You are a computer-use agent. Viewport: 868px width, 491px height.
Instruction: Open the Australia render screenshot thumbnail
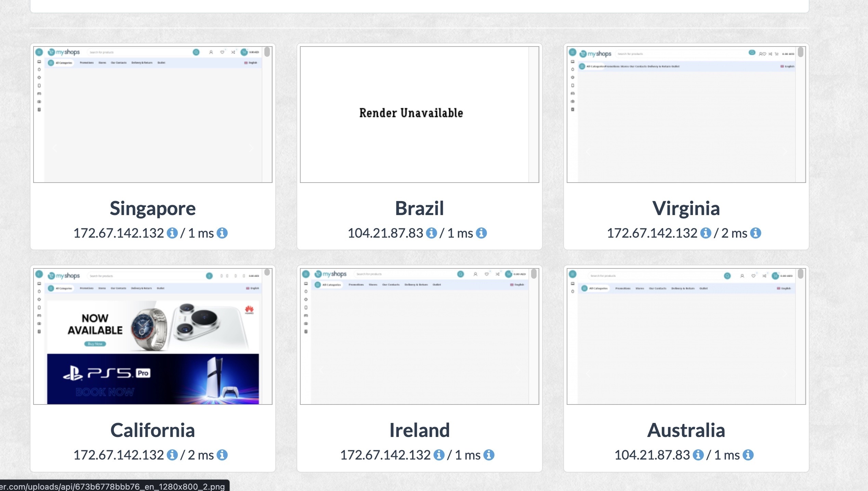point(686,336)
